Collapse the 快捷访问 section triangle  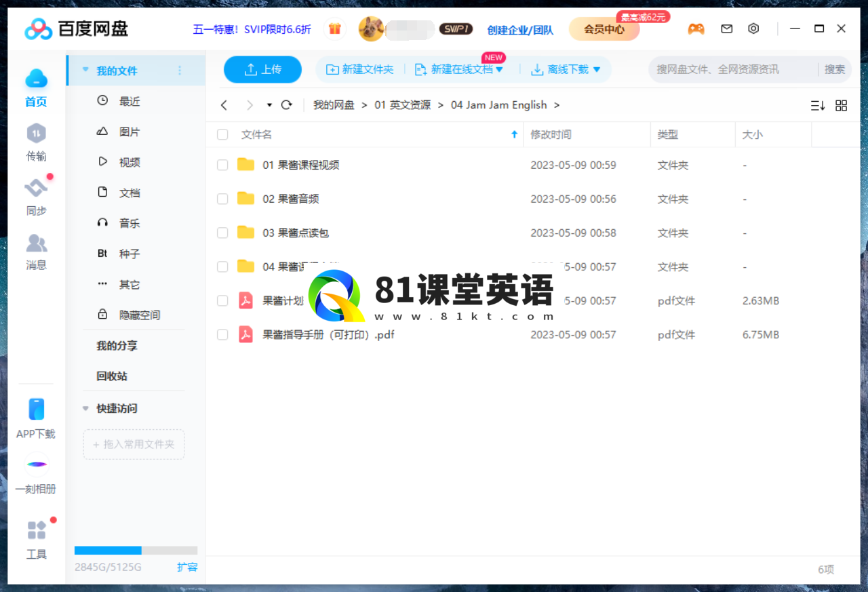point(85,408)
